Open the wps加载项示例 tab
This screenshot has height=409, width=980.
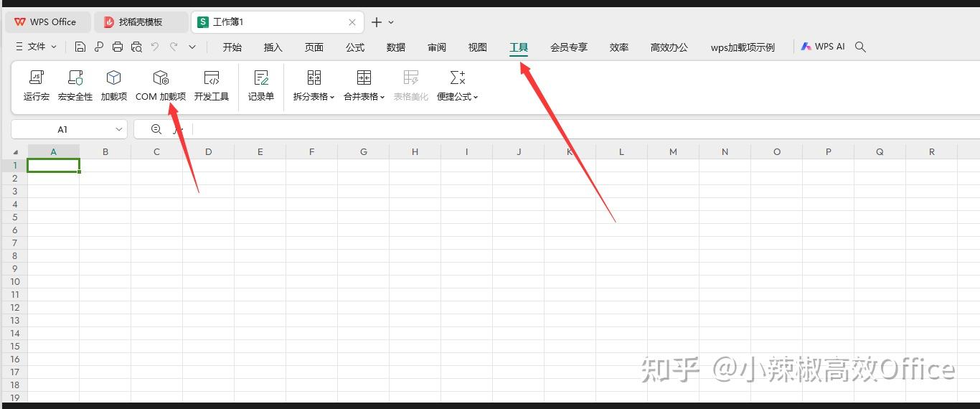[x=743, y=47]
